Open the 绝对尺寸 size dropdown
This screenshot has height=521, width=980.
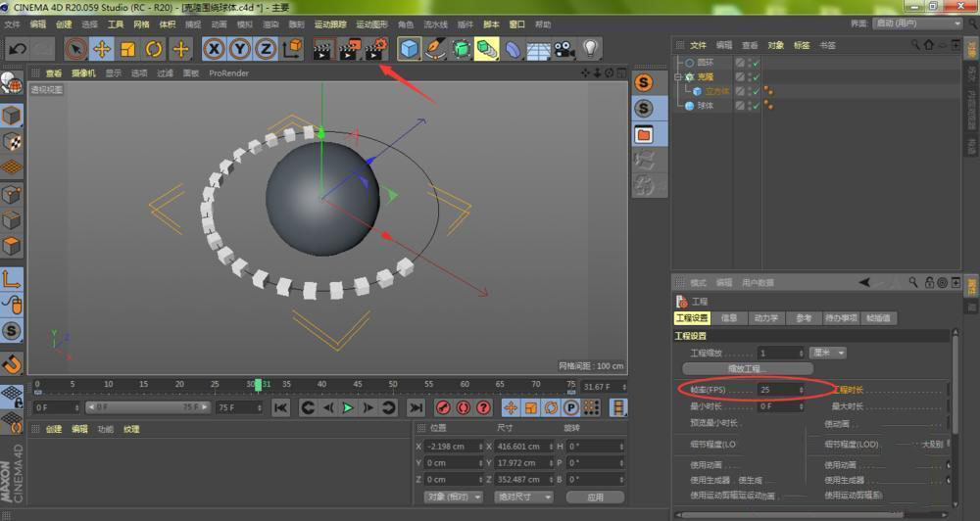(523, 497)
